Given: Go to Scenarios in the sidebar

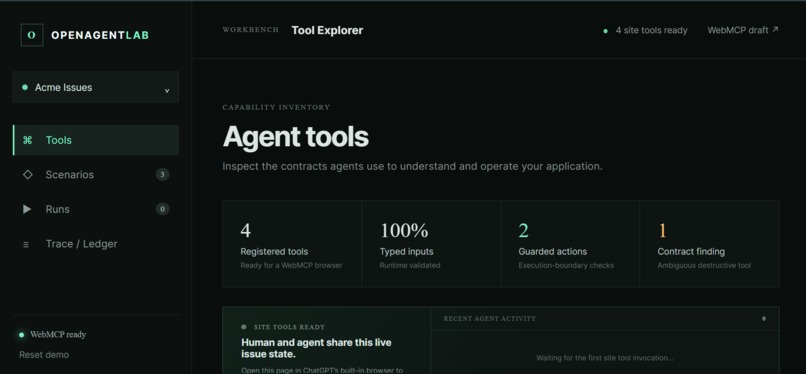Looking at the screenshot, I should pos(96,175).
